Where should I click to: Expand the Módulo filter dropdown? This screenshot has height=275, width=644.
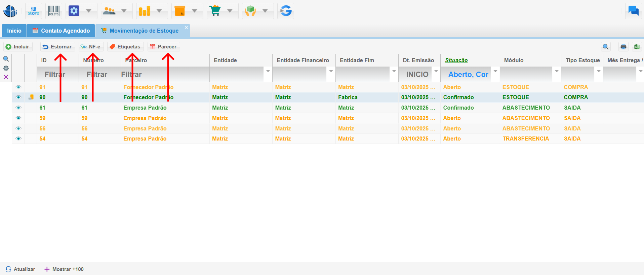[x=557, y=71]
